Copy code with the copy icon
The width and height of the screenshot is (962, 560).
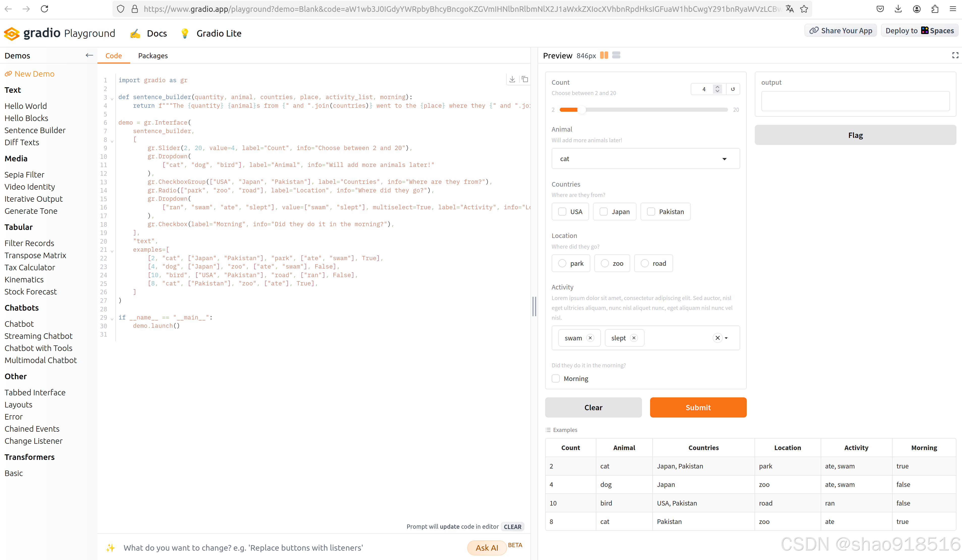pos(525,79)
